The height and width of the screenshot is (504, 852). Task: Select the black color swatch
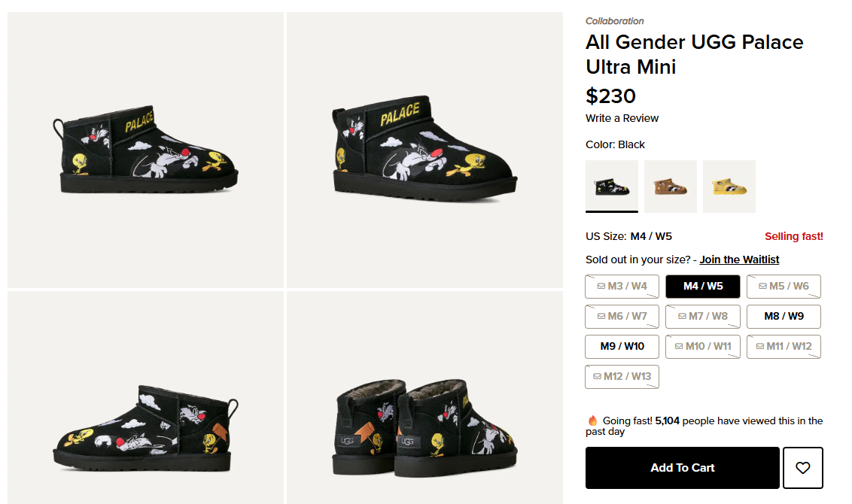coord(611,186)
